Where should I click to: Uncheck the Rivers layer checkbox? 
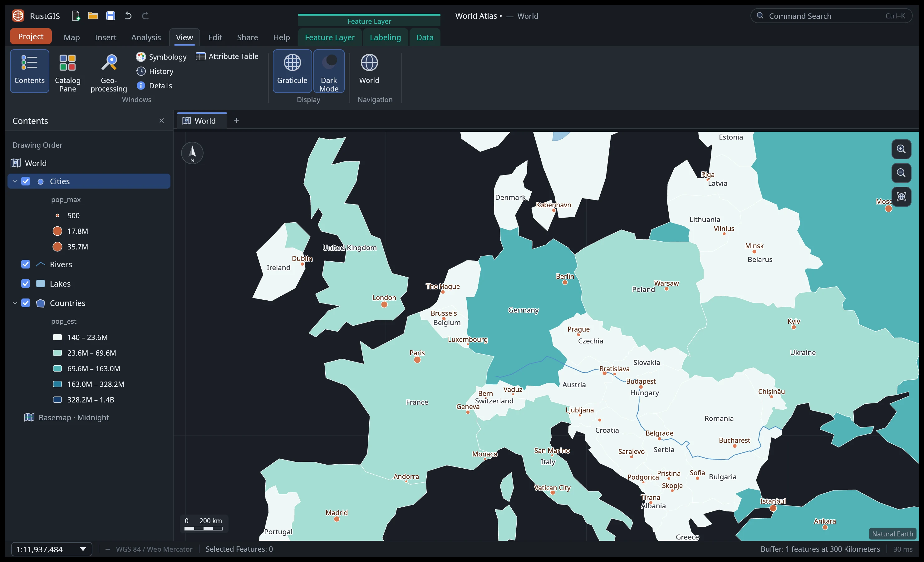(26, 264)
